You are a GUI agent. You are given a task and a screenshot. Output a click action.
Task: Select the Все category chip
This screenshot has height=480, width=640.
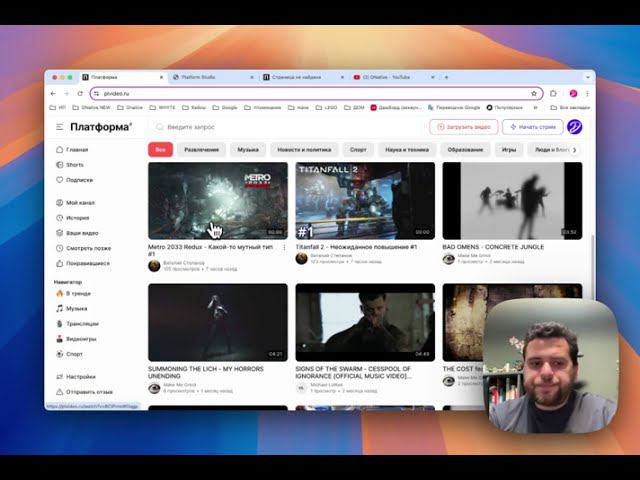point(160,150)
